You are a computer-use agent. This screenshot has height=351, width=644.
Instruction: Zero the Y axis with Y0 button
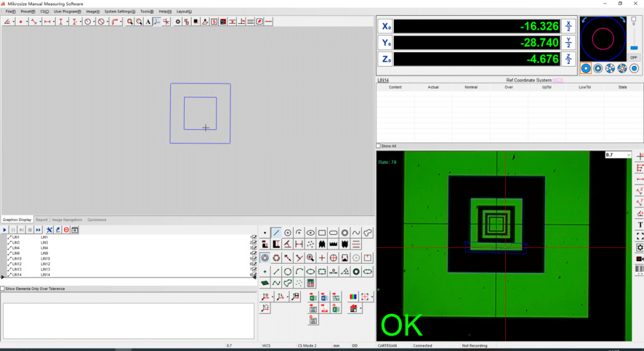[386, 42]
